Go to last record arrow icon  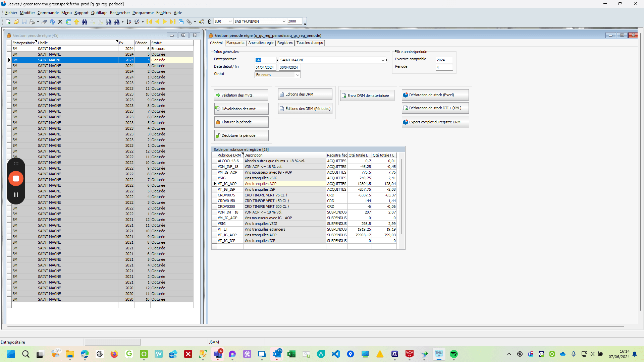pos(173,22)
